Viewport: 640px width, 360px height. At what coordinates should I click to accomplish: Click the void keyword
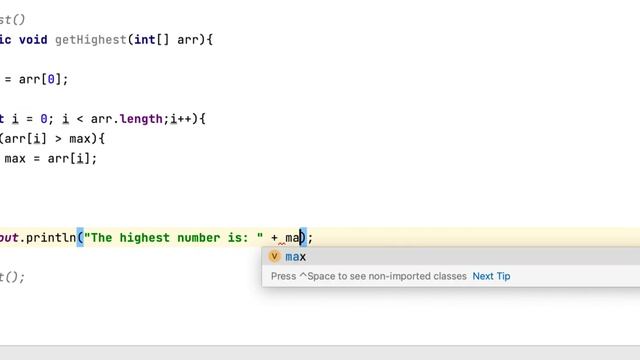coord(33,40)
